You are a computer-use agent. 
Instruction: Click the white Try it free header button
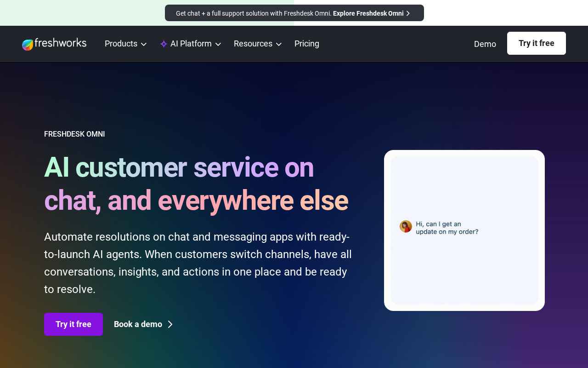537,43
